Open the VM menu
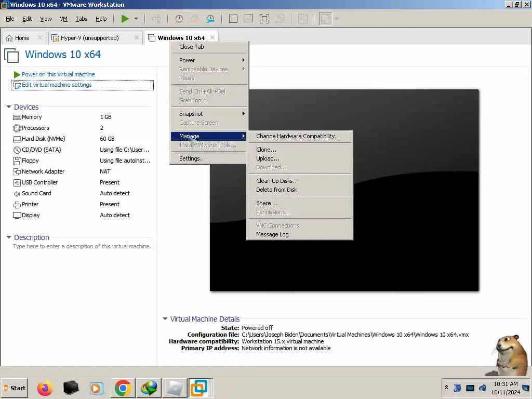The image size is (532, 399). [63, 19]
